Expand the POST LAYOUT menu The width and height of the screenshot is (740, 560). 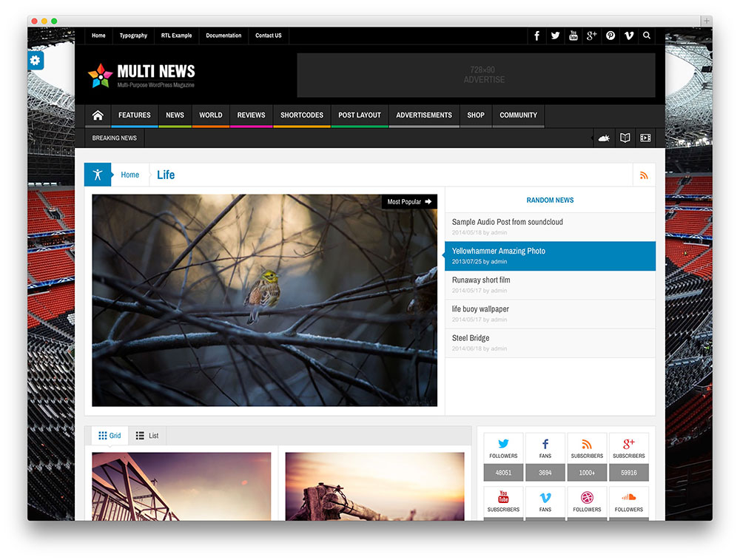[359, 115]
